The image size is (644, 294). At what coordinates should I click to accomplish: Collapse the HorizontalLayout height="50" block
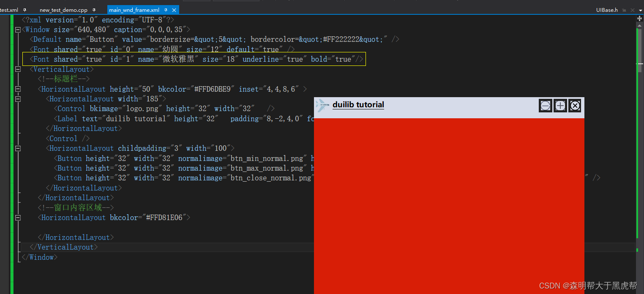tap(18, 89)
